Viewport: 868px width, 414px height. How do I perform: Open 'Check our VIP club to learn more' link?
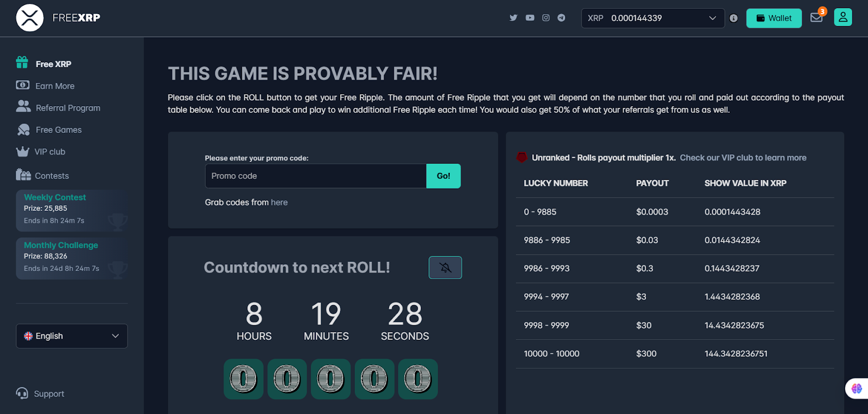pyautogui.click(x=743, y=158)
